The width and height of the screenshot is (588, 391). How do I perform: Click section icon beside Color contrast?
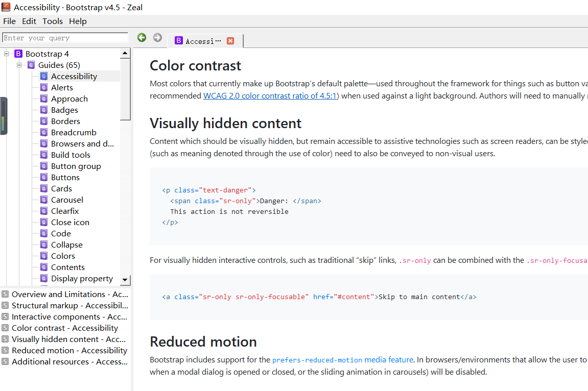click(5, 328)
